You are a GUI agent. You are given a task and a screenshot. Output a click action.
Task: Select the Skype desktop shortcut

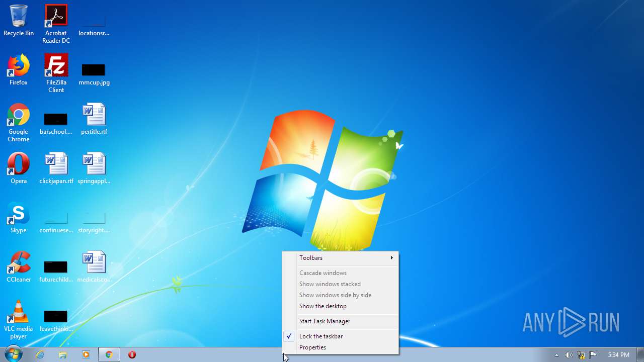19,218
